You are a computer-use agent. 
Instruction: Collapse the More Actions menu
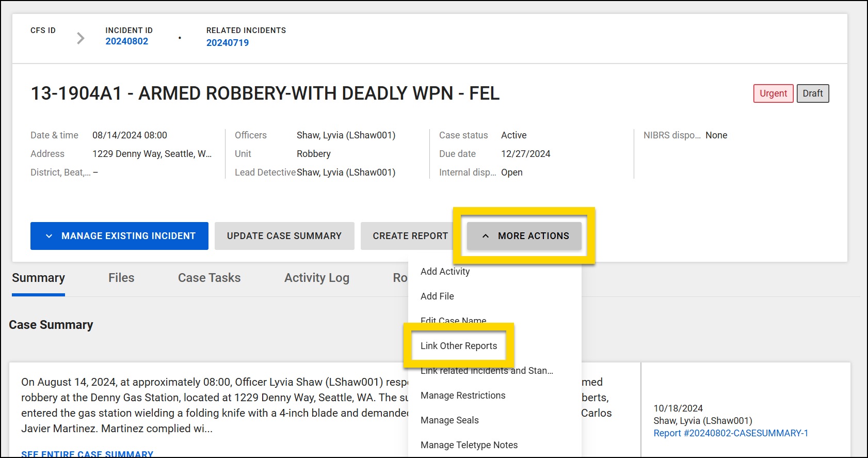[x=524, y=236]
